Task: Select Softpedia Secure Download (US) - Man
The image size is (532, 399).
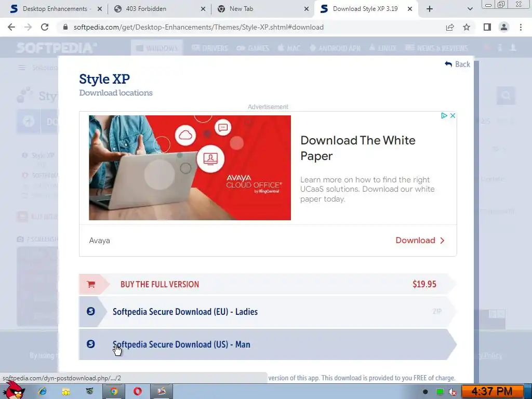Action: [x=268, y=344]
